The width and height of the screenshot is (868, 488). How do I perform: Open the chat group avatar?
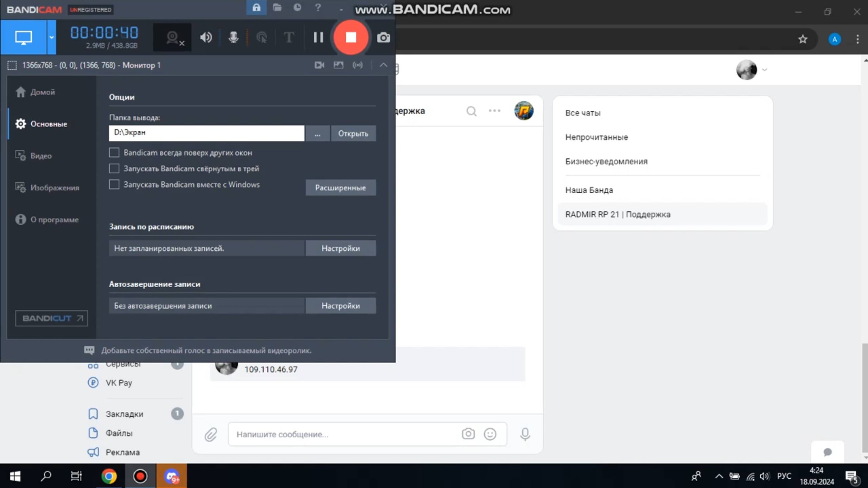(524, 111)
